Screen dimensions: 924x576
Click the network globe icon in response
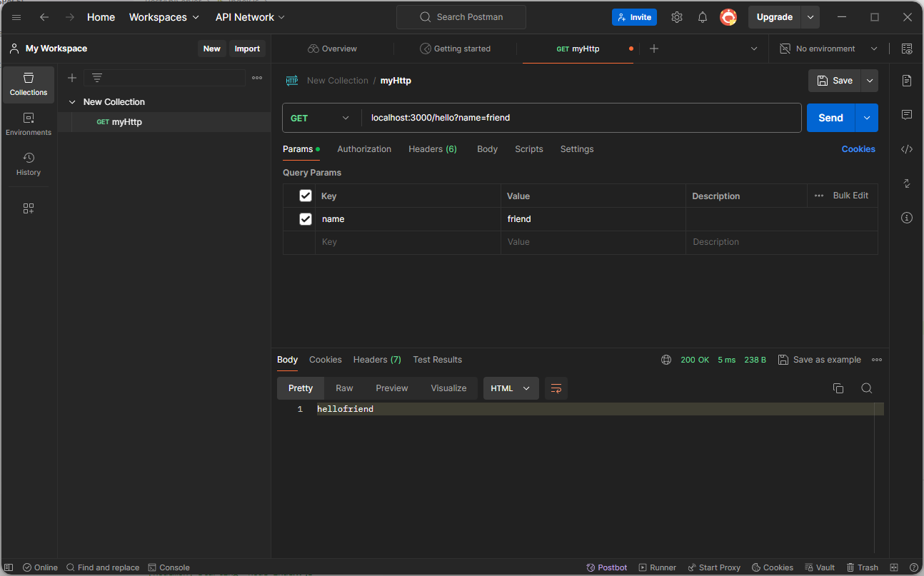coord(666,360)
